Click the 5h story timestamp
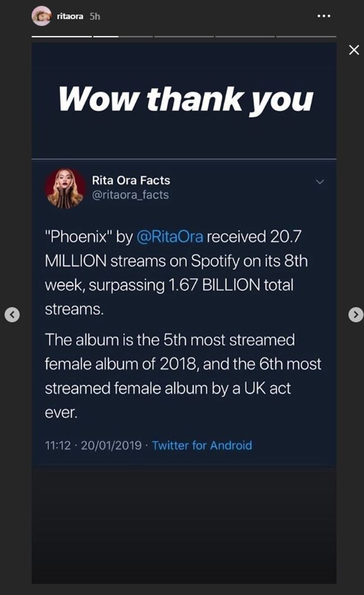The height and width of the screenshot is (595, 364). (x=95, y=16)
